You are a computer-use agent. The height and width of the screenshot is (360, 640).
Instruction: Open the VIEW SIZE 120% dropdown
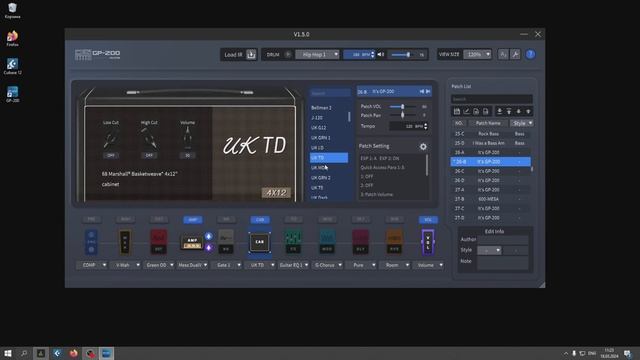tap(477, 54)
